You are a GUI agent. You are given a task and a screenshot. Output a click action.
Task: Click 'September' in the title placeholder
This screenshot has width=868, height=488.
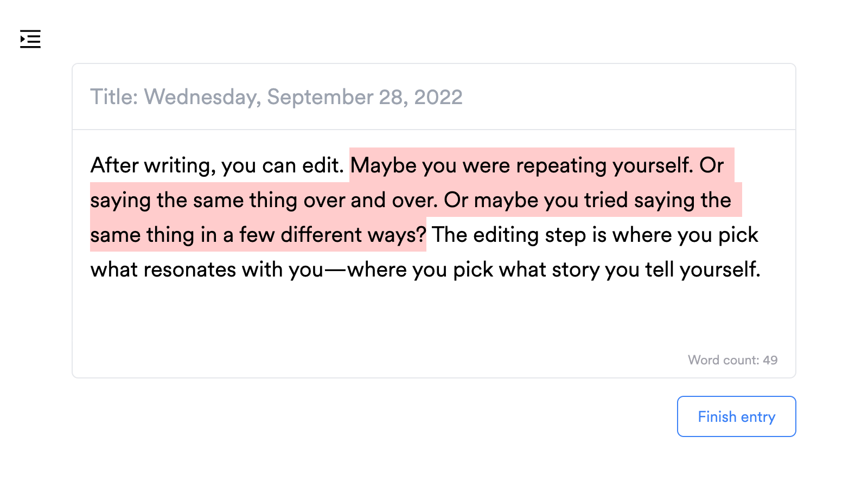click(320, 97)
